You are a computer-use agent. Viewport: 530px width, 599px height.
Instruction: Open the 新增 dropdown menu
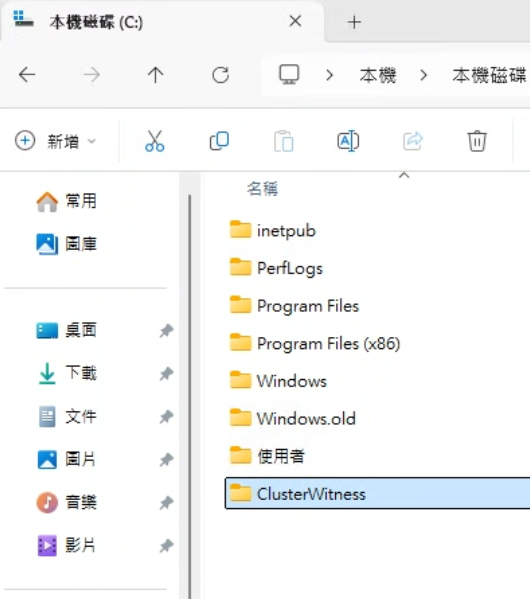[56, 141]
